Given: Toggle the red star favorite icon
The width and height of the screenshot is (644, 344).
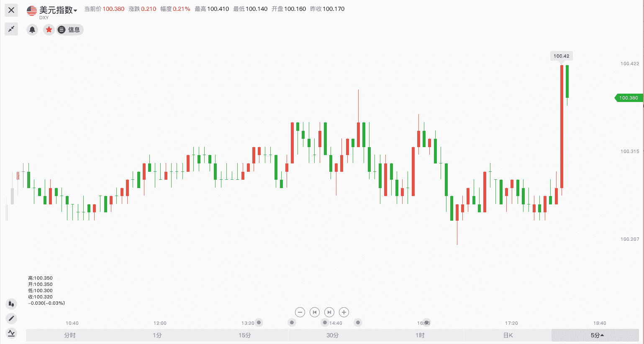Looking at the screenshot, I should point(49,30).
